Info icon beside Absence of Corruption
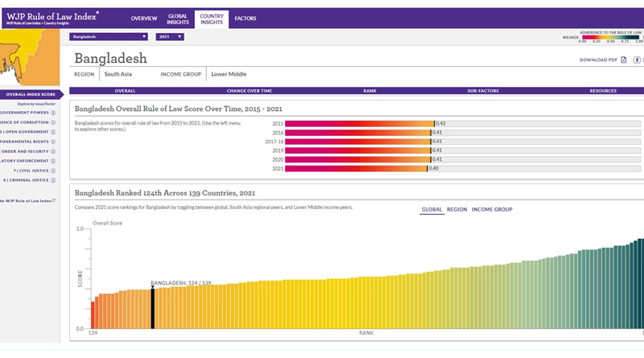Image resolution: width=644 pixels, height=358 pixels. coord(53,122)
